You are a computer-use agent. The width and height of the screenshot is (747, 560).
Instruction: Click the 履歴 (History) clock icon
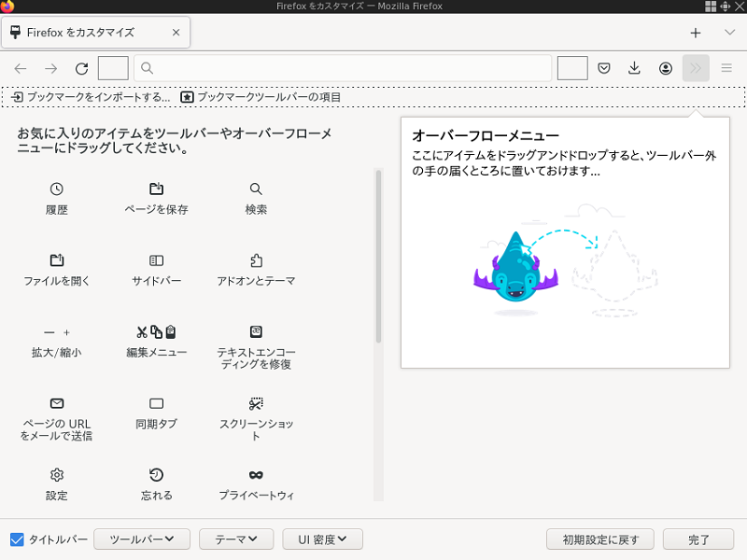57,189
